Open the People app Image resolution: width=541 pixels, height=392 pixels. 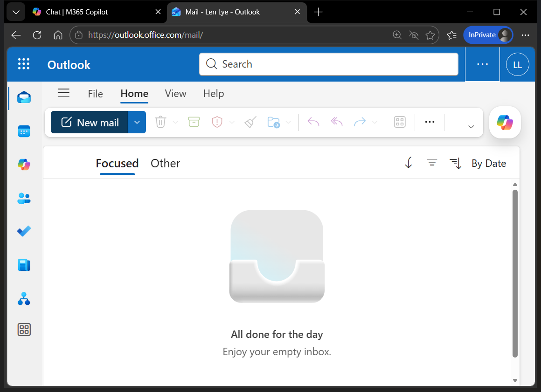pos(24,198)
